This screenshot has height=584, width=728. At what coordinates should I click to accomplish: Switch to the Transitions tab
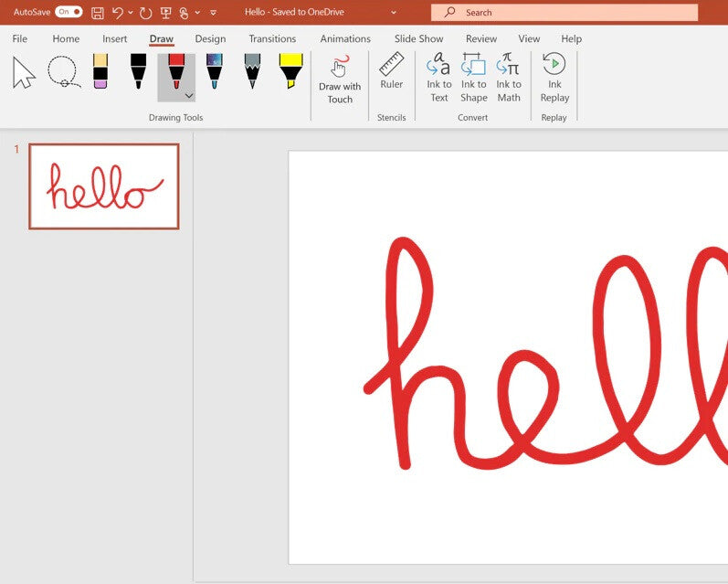point(272,39)
